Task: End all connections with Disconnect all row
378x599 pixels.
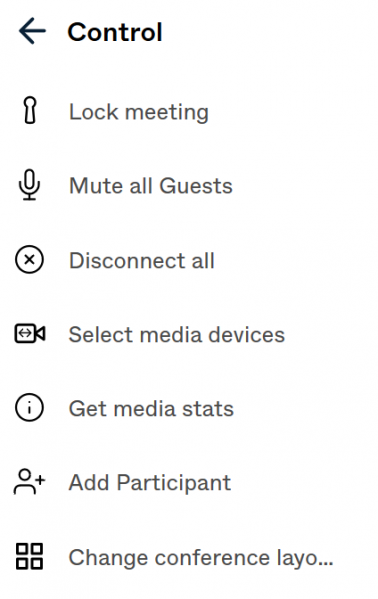Action: [x=189, y=260]
